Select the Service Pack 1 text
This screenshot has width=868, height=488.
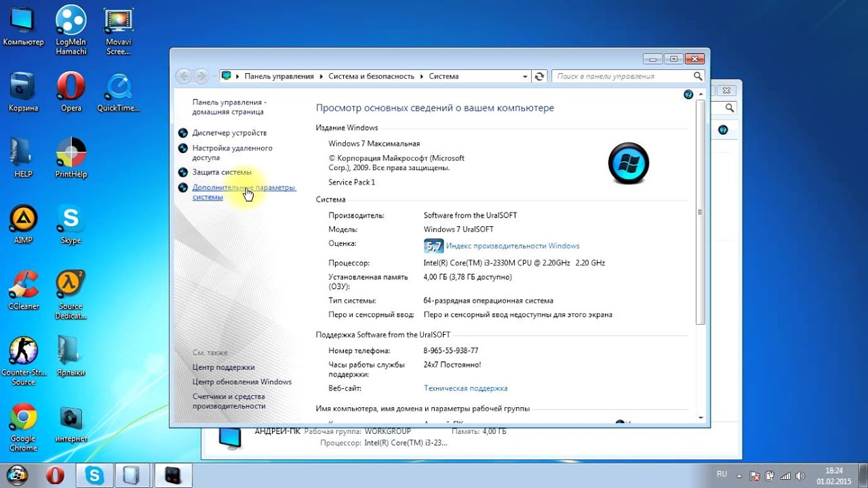tap(351, 182)
